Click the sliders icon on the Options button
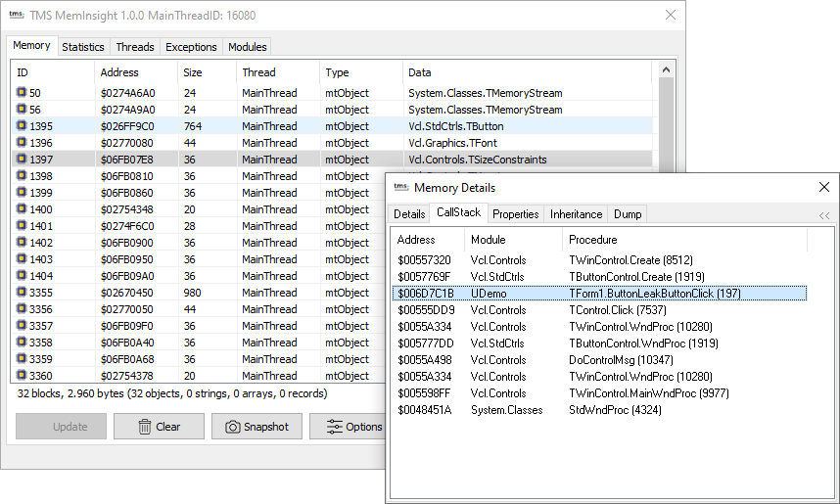 pyautogui.click(x=334, y=427)
